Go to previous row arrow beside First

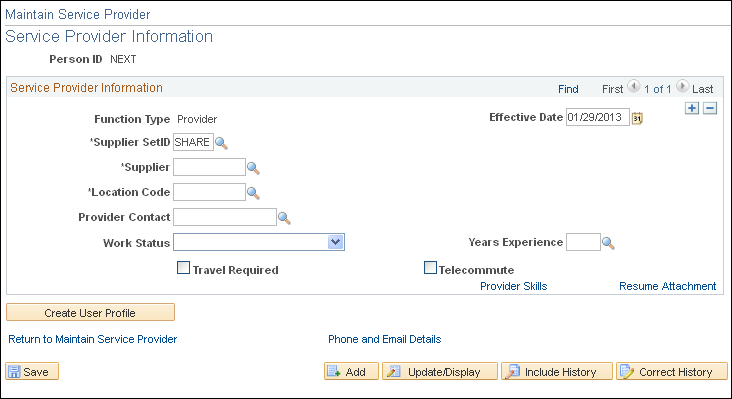coord(633,86)
